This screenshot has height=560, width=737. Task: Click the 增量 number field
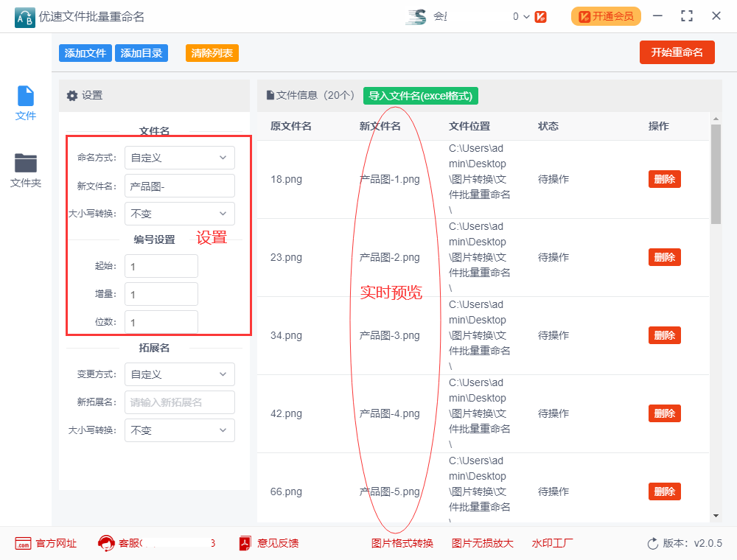click(161, 295)
